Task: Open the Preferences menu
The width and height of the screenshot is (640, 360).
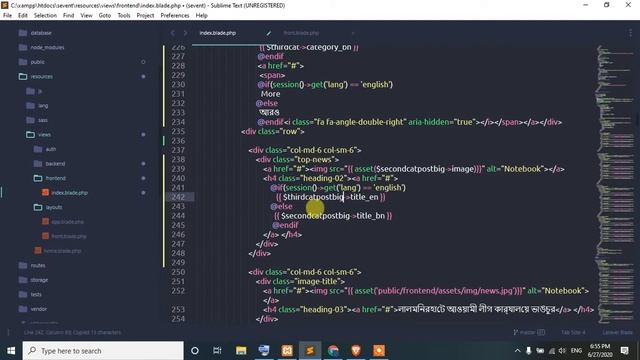Action: point(175,16)
